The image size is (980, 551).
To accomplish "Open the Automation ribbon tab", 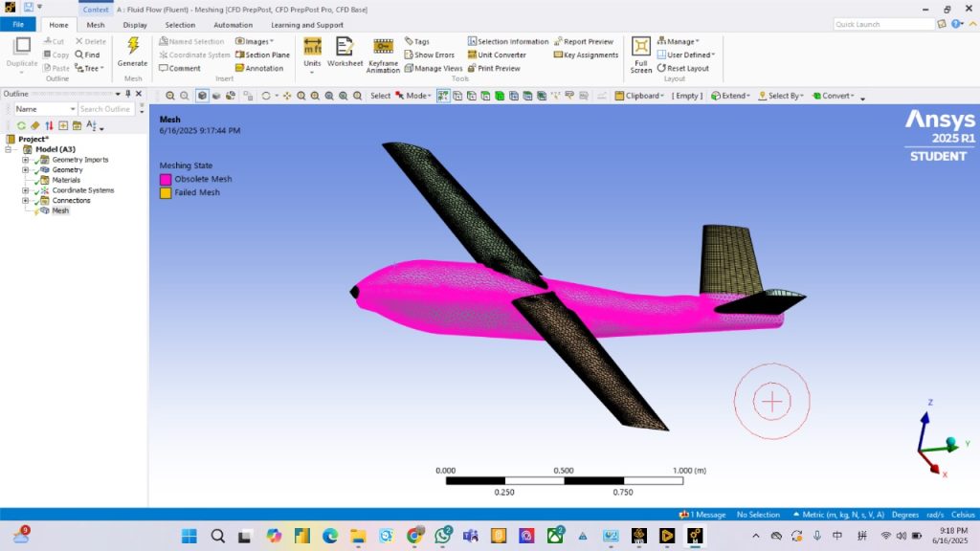I will click(233, 25).
